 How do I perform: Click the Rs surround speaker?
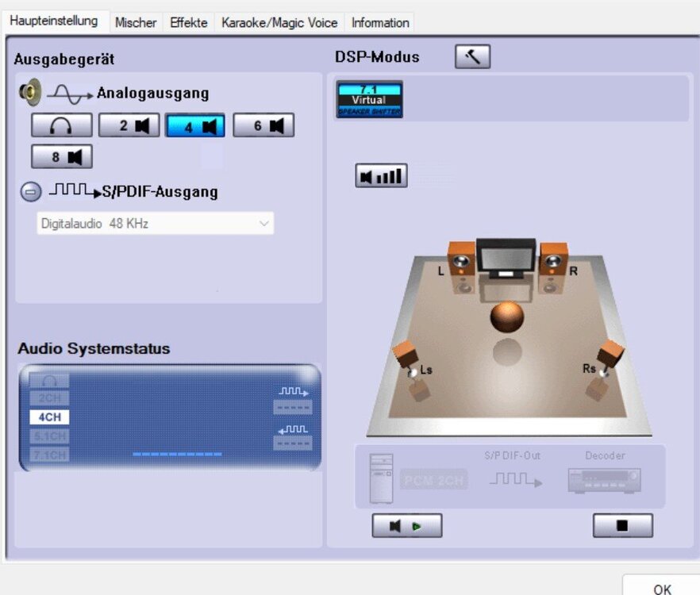coord(610,356)
